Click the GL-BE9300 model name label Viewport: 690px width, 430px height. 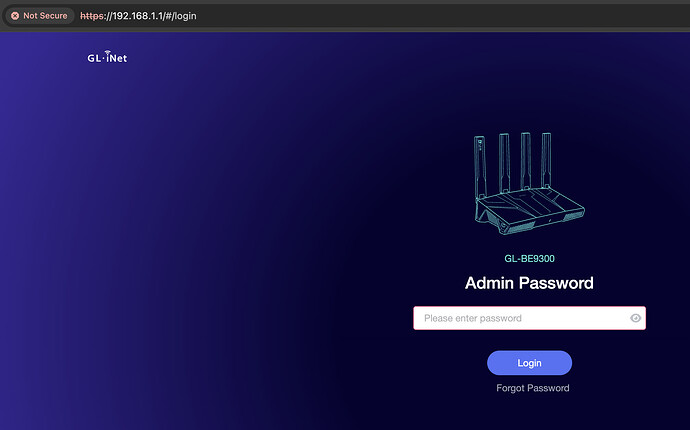click(529, 259)
